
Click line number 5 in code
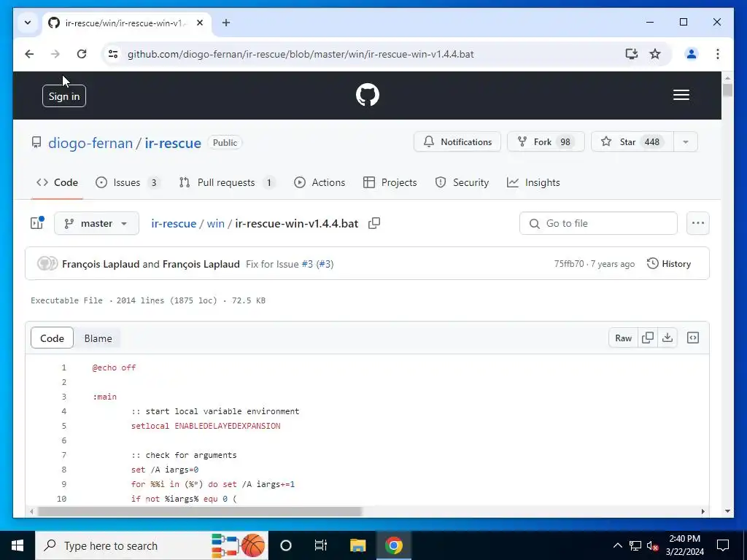(64, 426)
